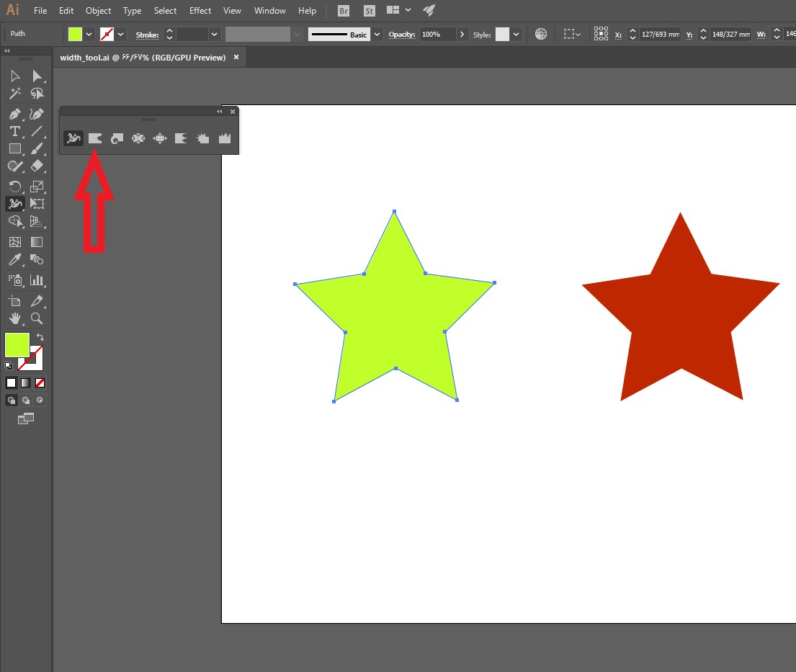The height and width of the screenshot is (672, 796).
Task: Click the Opacity label link
Action: click(x=401, y=35)
